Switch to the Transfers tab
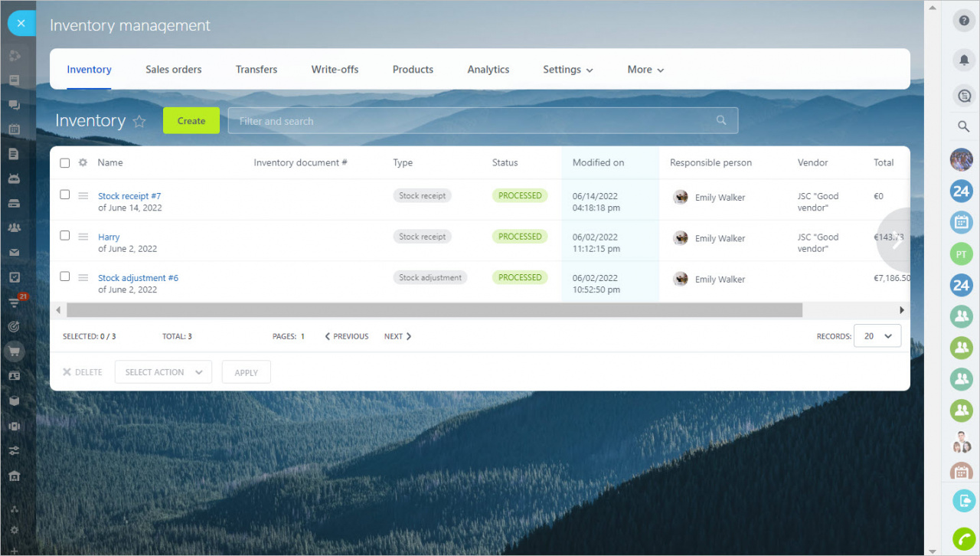The image size is (980, 556). [256, 70]
